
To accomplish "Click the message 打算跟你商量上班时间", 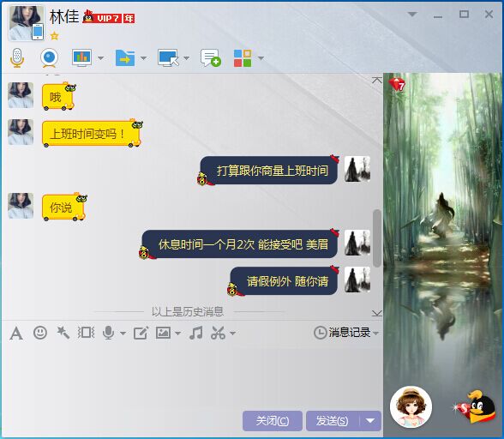I will (268, 171).
